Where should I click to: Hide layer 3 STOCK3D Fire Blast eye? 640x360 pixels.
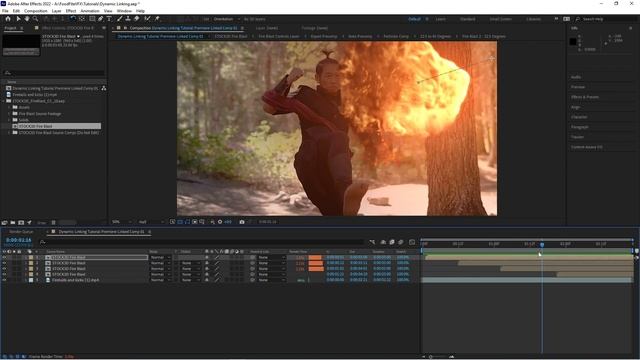(x=4, y=269)
